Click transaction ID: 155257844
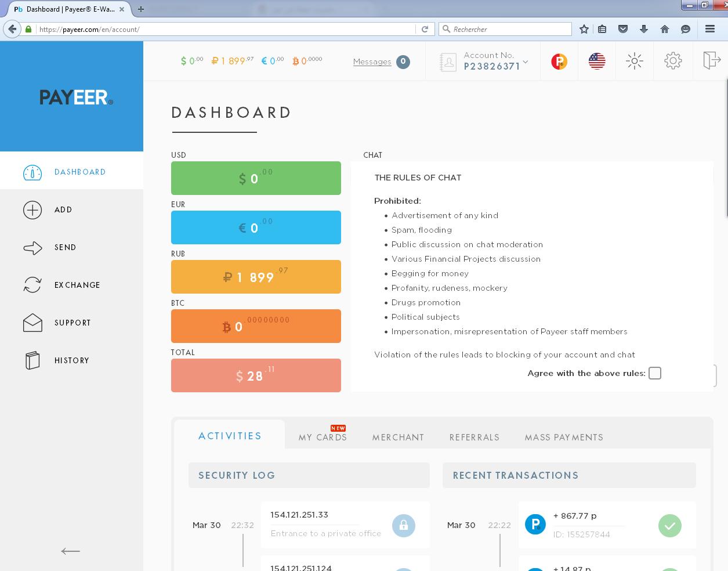 [582, 534]
